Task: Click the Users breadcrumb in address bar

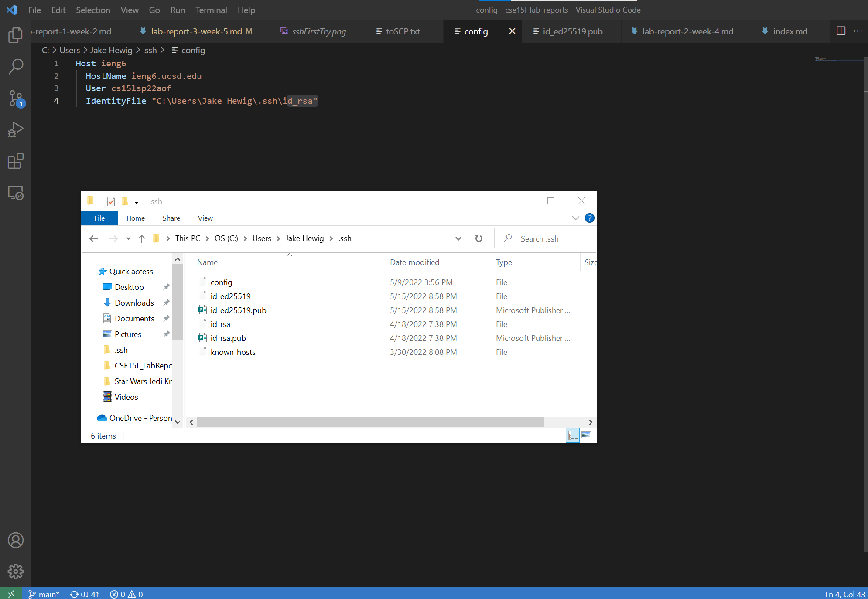Action: click(x=261, y=238)
